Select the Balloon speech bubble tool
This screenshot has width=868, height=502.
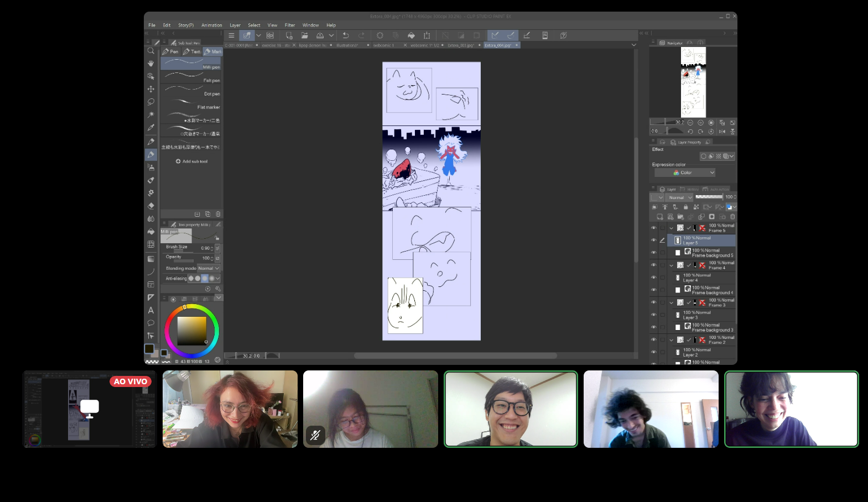[x=150, y=323]
